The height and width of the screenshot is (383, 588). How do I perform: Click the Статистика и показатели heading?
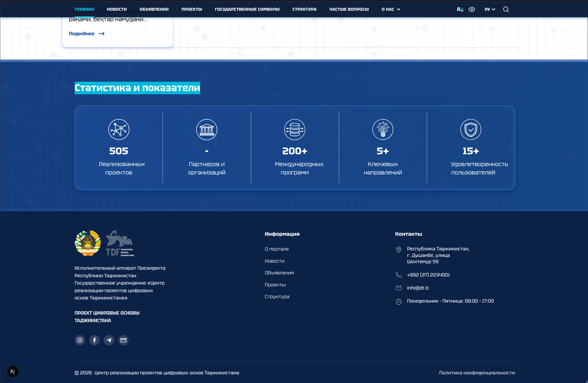pos(137,88)
